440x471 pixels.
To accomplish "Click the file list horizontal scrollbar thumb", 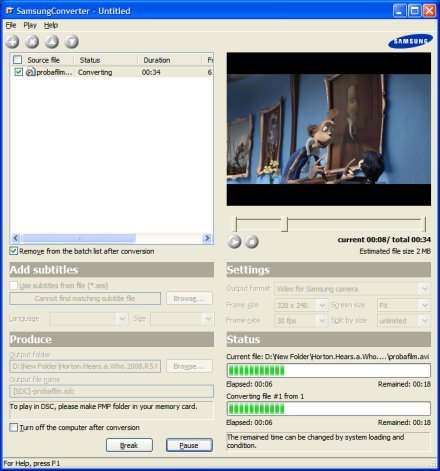I will (x=79, y=238).
